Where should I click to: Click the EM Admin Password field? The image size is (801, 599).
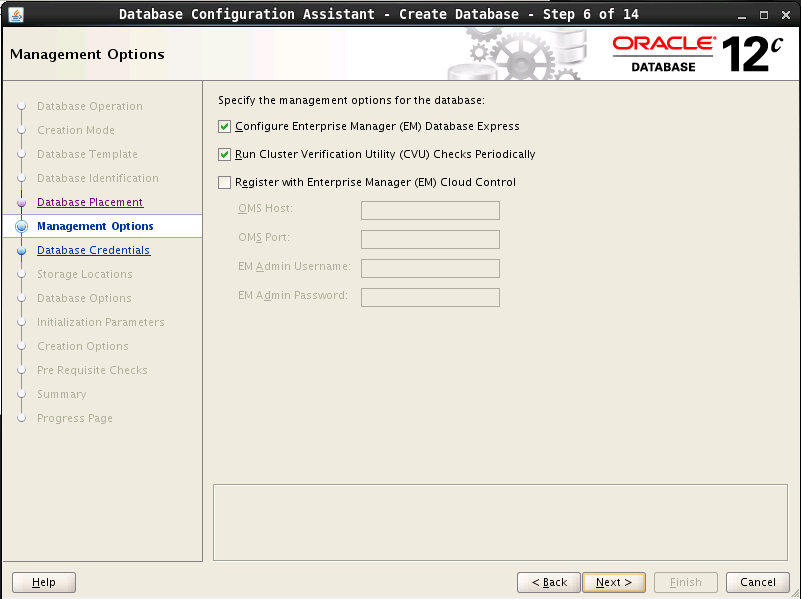pyautogui.click(x=430, y=297)
